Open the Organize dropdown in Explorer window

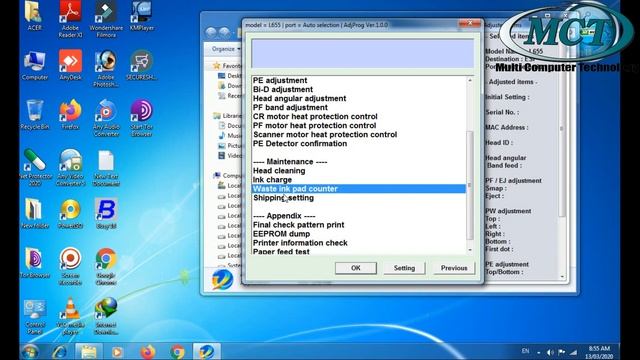click(226, 49)
